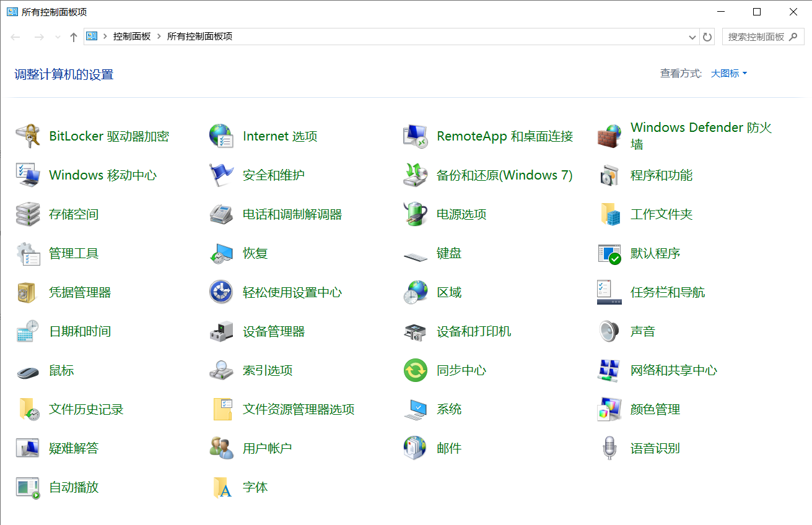Click the 声音 speaker icon
The image size is (812, 525).
point(609,331)
